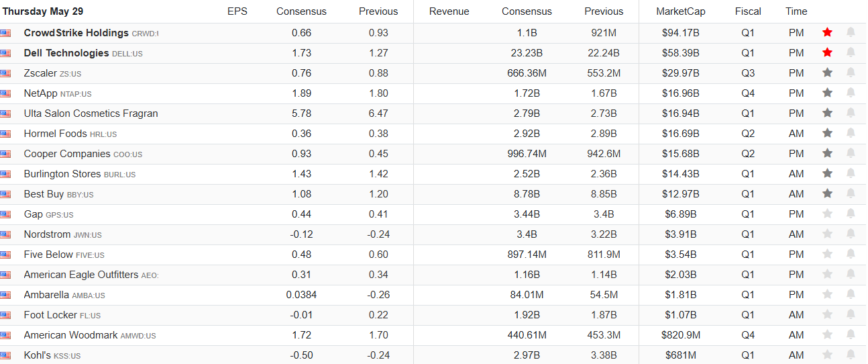This screenshot has width=868, height=364.
Task: Open the Kohl's company link
Action: pyautogui.click(x=37, y=355)
